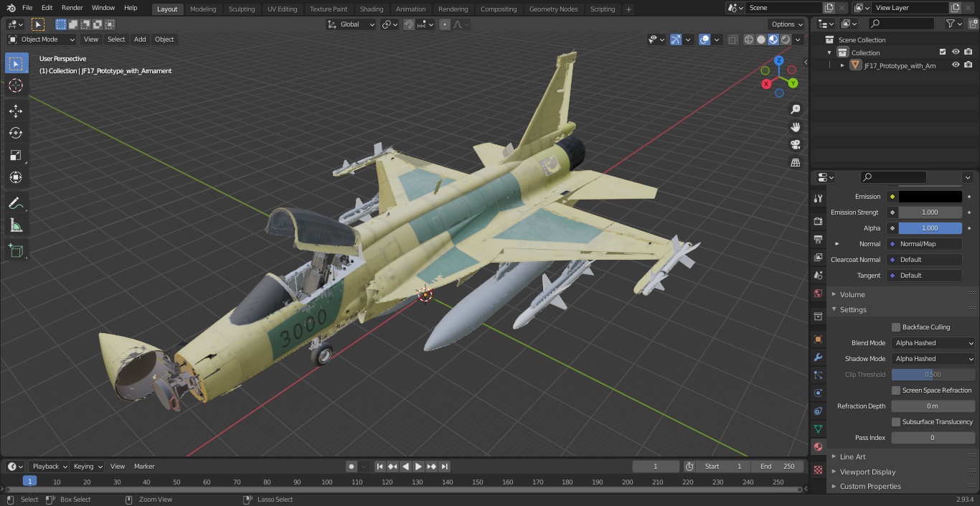
Task: Activate the Rotate tool
Action: pos(16,133)
